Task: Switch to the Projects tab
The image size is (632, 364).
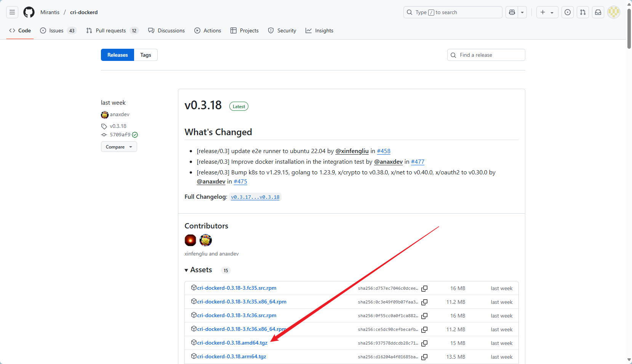Action: (245, 30)
